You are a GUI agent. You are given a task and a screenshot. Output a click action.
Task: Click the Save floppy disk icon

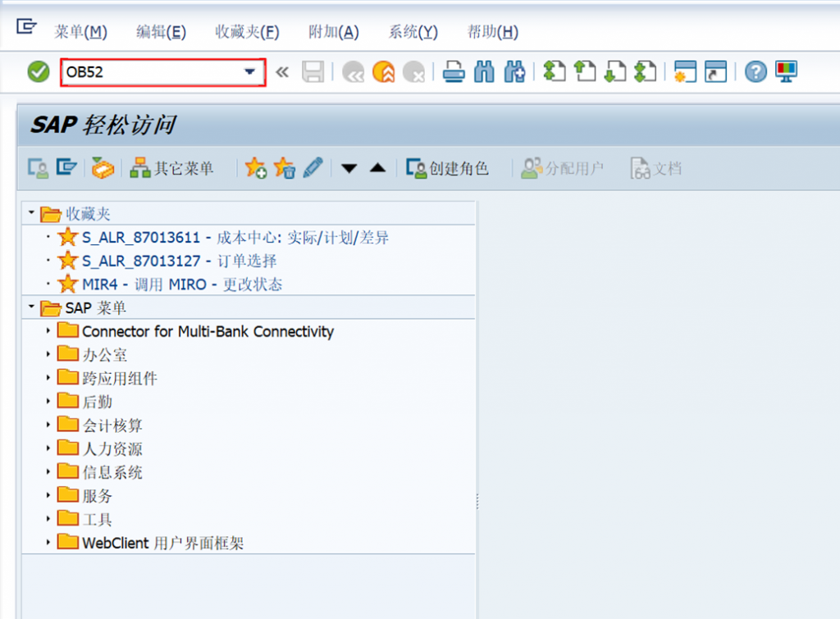point(313,72)
